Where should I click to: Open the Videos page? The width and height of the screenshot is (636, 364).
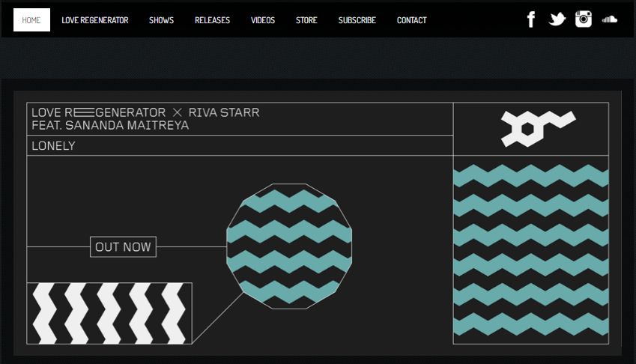click(x=263, y=20)
